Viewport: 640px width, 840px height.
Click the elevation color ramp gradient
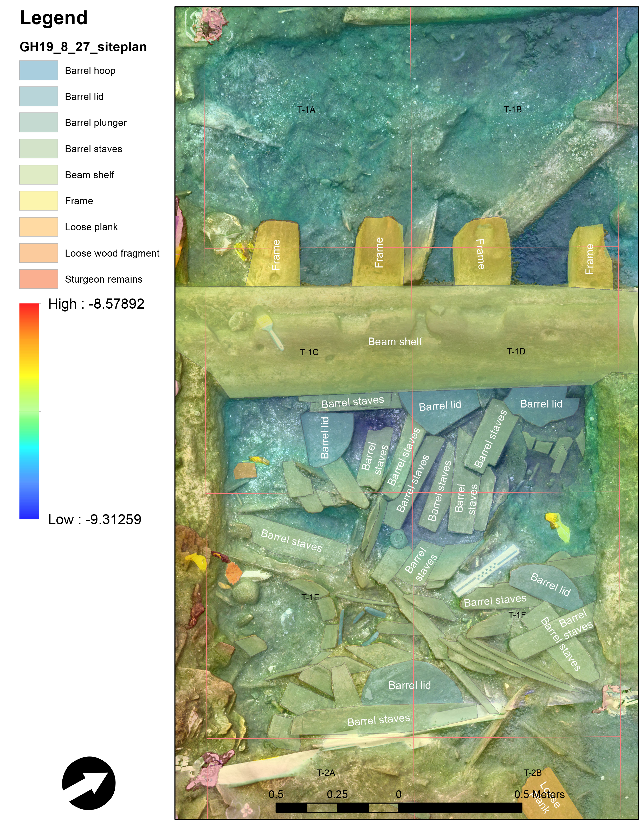(29, 411)
